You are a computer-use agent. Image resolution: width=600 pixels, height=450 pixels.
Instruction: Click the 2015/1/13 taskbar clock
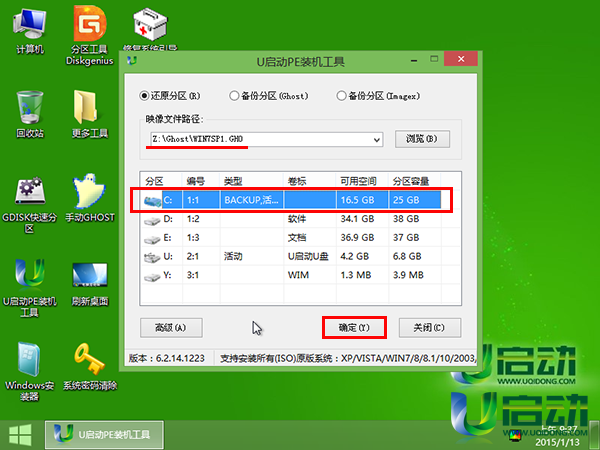pos(557,443)
